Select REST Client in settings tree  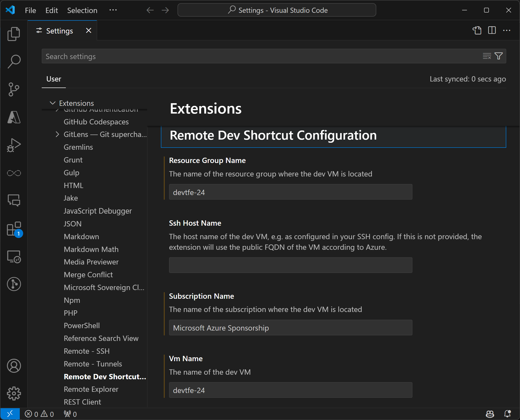(82, 402)
